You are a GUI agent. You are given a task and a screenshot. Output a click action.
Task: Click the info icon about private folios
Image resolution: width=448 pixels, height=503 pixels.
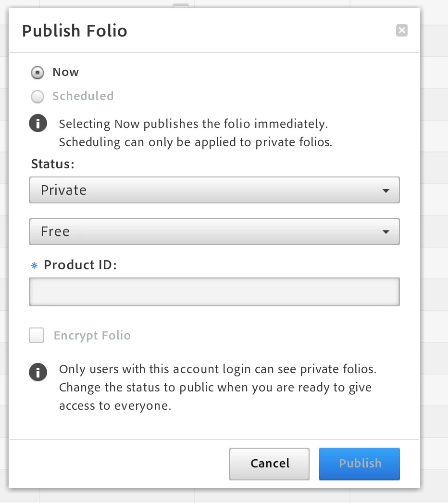(38, 371)
